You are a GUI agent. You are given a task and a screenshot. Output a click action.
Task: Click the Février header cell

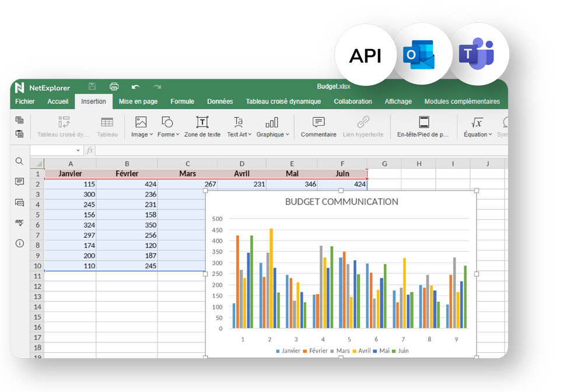pos(127,173)
